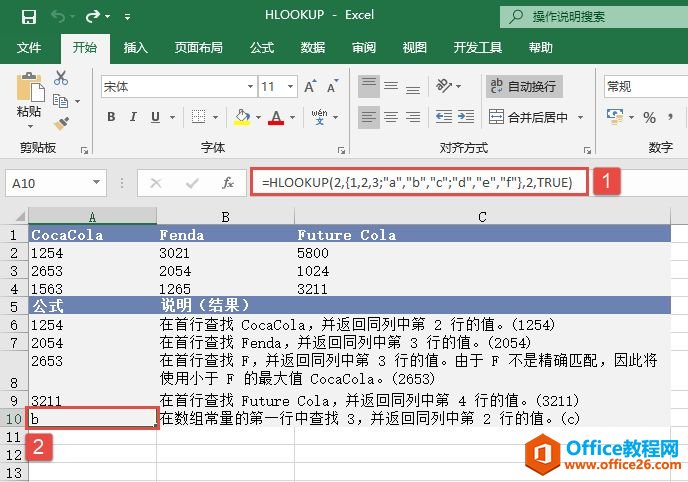Open the underline style dropdown arrow

coord(172,117)
